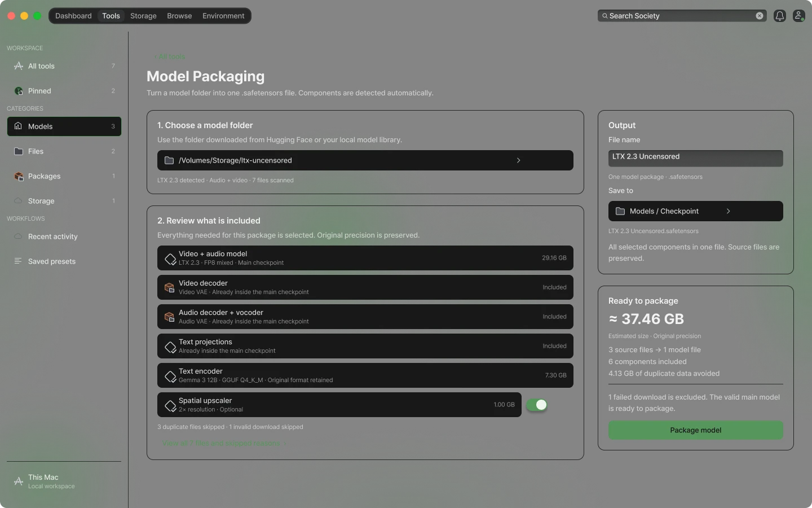Click the Text projections row icon
Viewport: 812px width, 508px height.
click(x=170, y=347)
